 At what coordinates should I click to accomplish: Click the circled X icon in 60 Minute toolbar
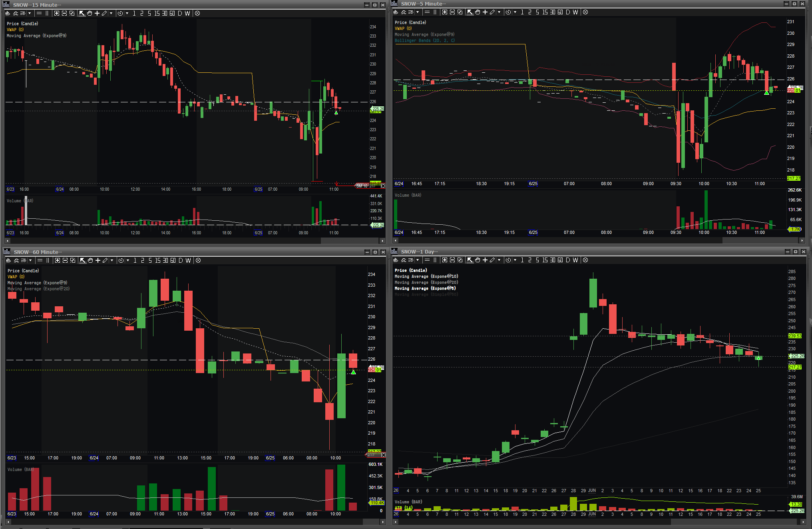tap(198, 260)
